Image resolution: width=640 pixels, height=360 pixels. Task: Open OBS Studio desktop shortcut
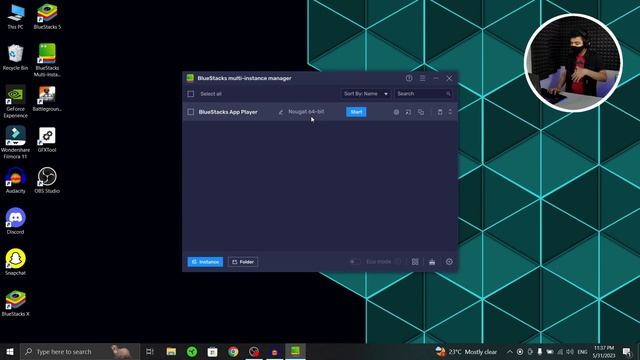[x=47, y=180]
